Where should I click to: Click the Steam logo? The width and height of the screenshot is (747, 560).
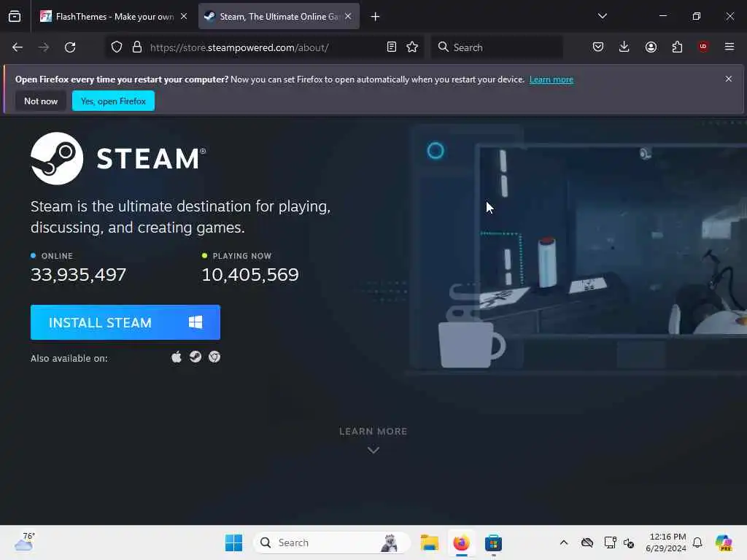tap(118, 158)
